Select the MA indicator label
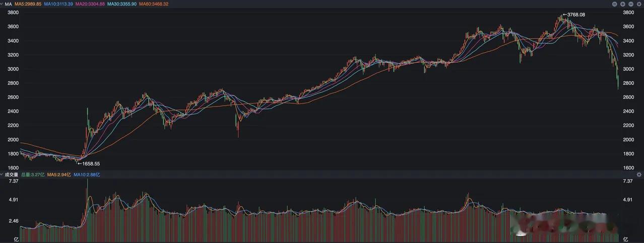Image resolution: width=644 pixels, height=243 pixels. 9,4
